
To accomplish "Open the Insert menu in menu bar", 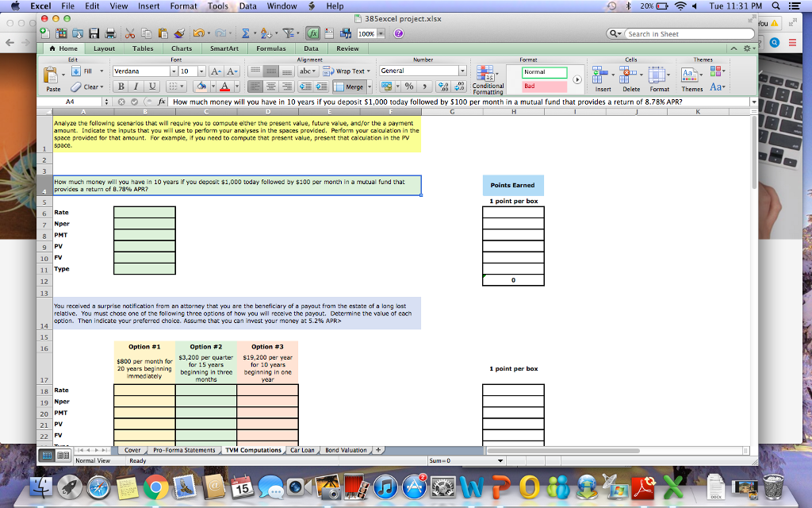I will (x=148, y=6).
